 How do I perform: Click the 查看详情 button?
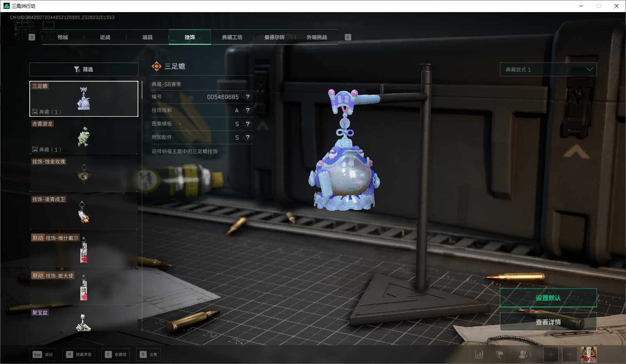click(548, 322)
